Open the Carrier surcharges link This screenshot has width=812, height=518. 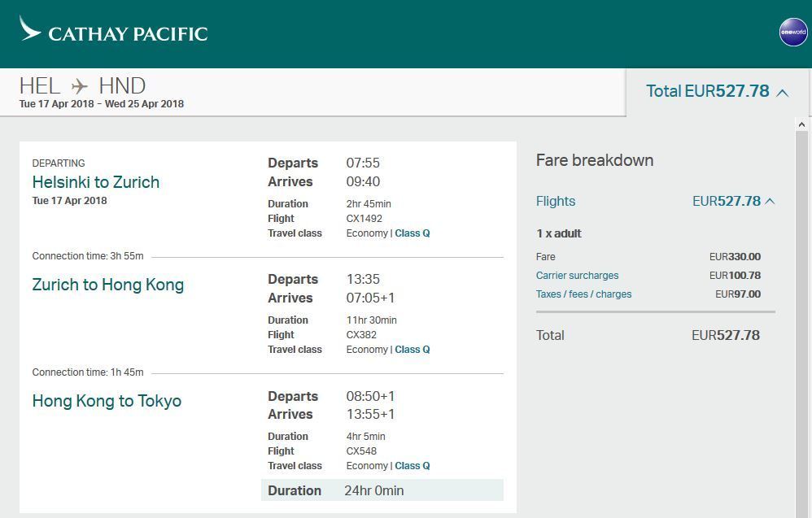[x=577, y=276]
